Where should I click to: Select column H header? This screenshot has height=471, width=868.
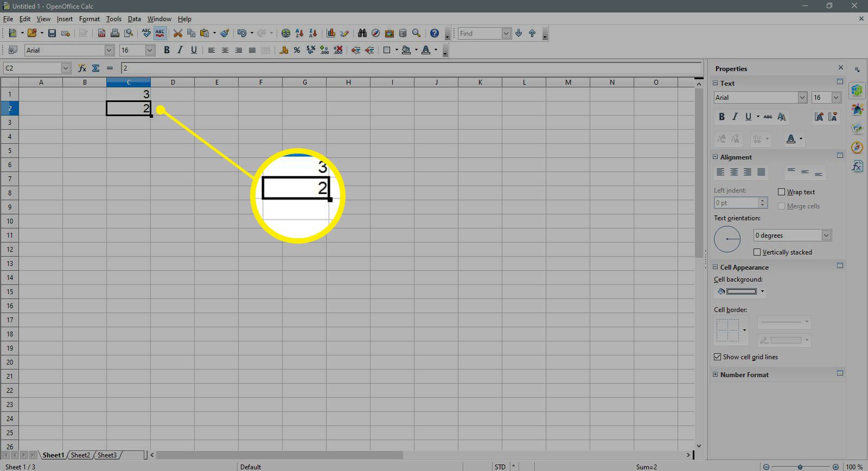(348, 82)
